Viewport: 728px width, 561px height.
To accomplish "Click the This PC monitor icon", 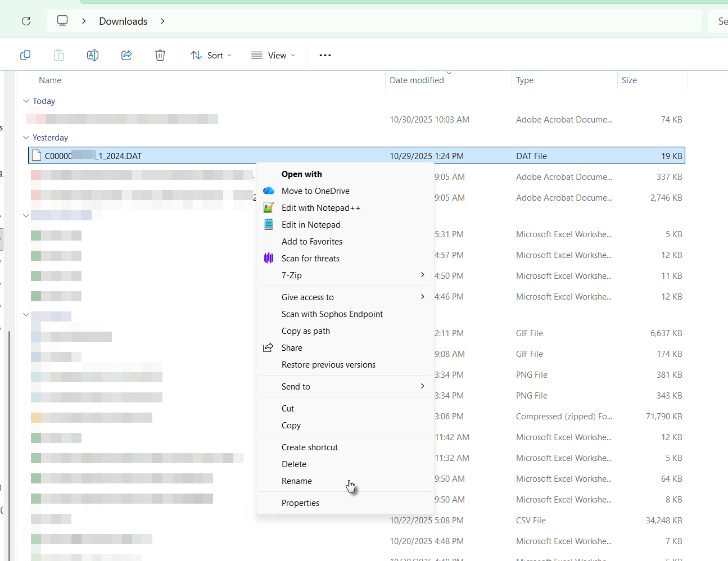I will point(62,21).
